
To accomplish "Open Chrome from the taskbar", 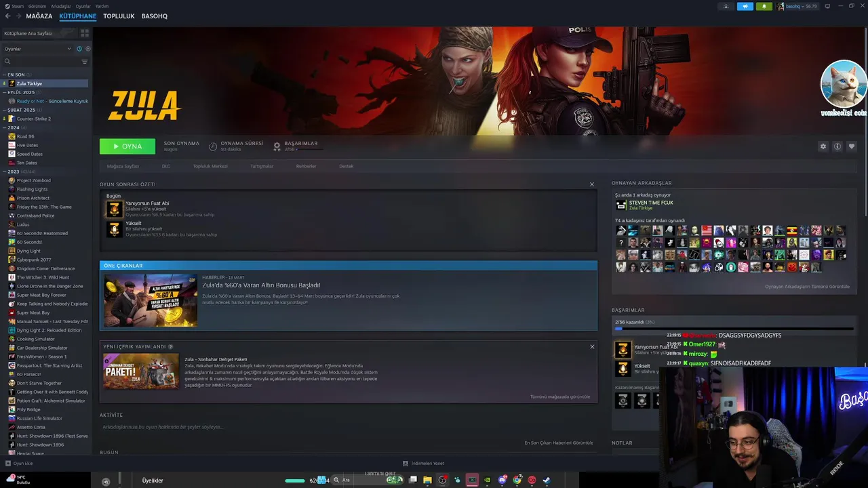I will pyautogui.click(x=517, y=480).
